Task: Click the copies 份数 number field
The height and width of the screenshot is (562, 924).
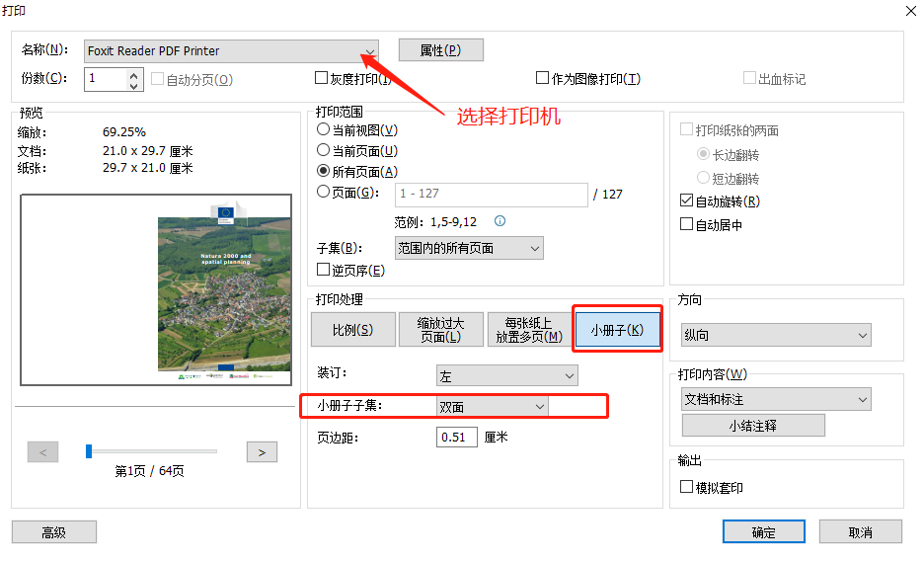Action: coord(105,78)
